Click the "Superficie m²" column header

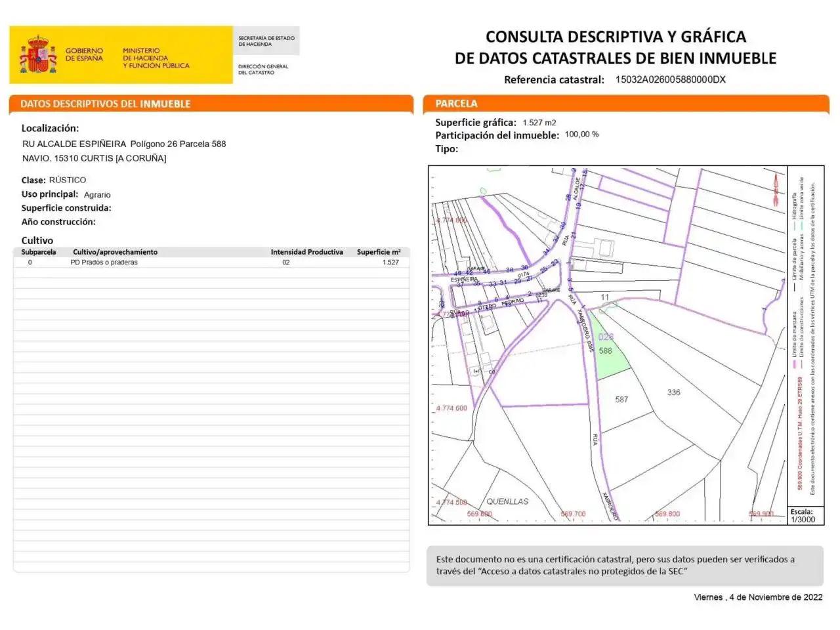[379, 252]
